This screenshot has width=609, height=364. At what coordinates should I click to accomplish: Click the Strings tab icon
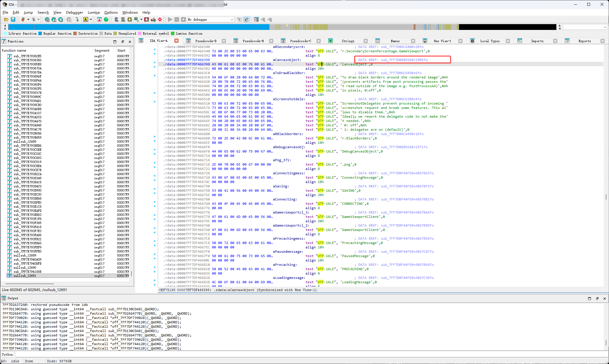pyautogui.click(x=331, y=41)
